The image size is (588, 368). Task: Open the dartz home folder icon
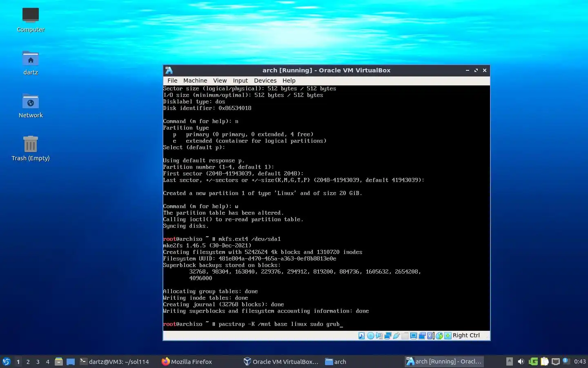31,63
